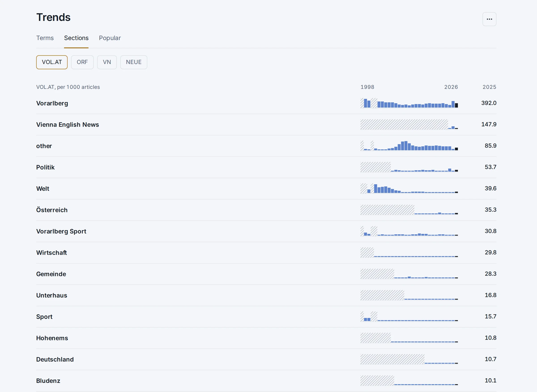Click the 392.0 value for Vorarlberg
Screen dimensions: 537x392
pyautogui.click(x=489, y=103)
